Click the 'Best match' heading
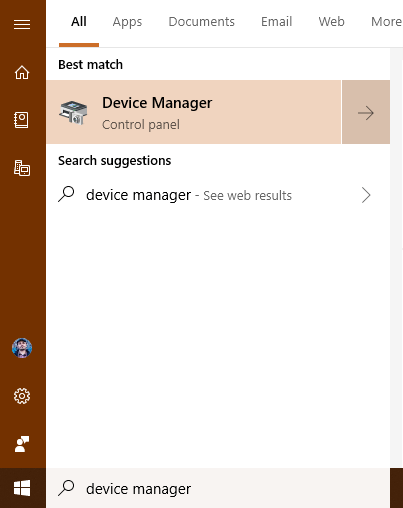Viewport: 403px width, 508px height. [x=90, y=65]
